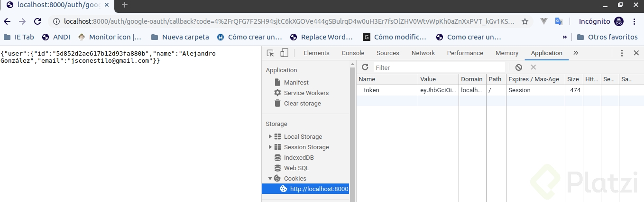Expand the Session Storage tree node
The image size is (644, 202).
270,147
